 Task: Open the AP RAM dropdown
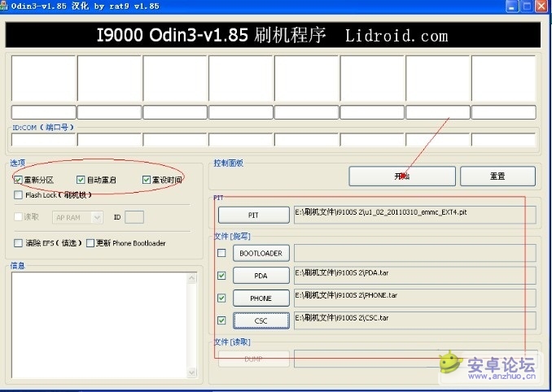tap(77, 218)
